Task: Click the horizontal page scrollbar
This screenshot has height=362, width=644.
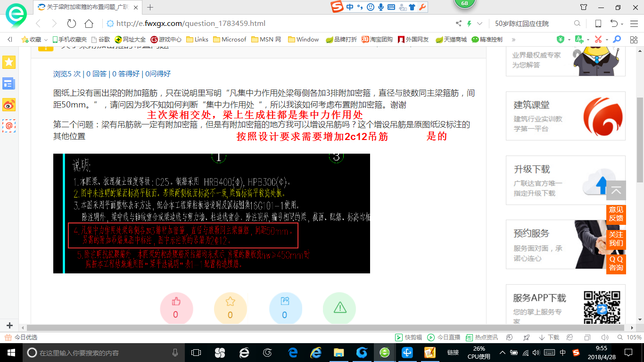Action: (x=325, y=327)
